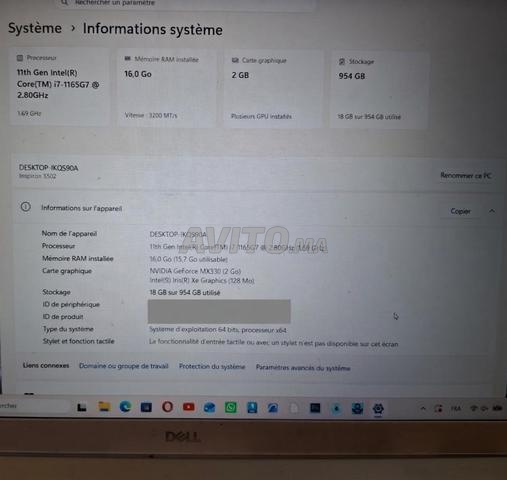Open Protection du système link
Screen dimensions: 507x480
pos(212,367)
